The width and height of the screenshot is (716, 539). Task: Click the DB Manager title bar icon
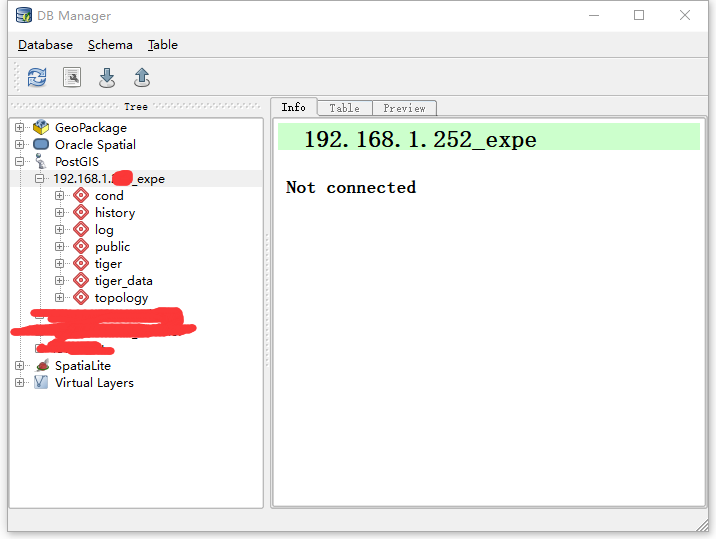click(x=23, y=15)
